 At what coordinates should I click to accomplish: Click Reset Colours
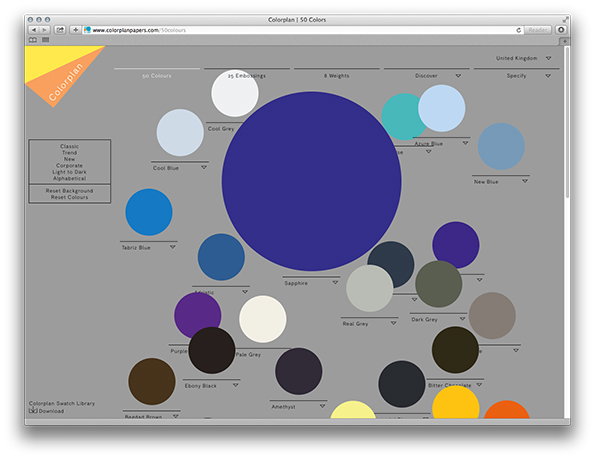69,197
